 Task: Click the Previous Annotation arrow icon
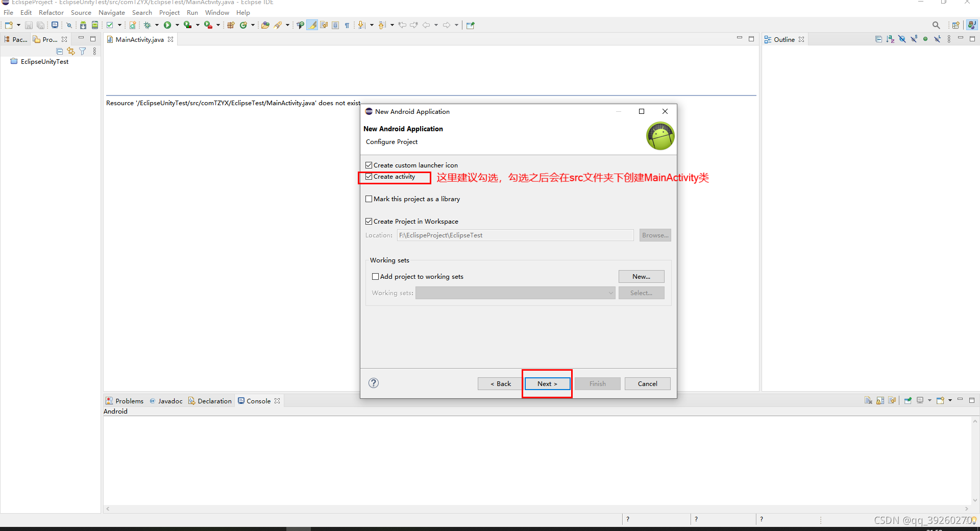click(381, 25)
